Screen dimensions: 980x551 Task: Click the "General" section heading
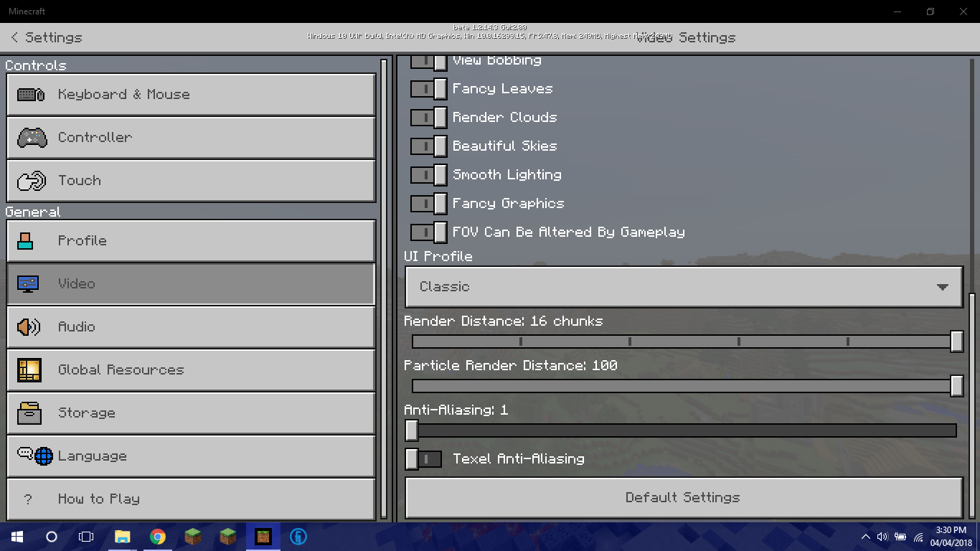point(33,212)
